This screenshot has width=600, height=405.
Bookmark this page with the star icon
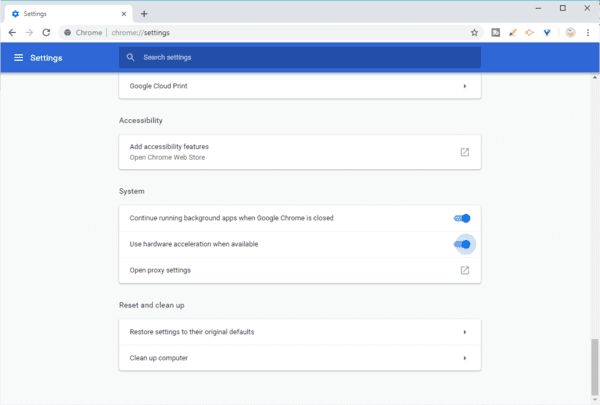click(x=474, y=32)
